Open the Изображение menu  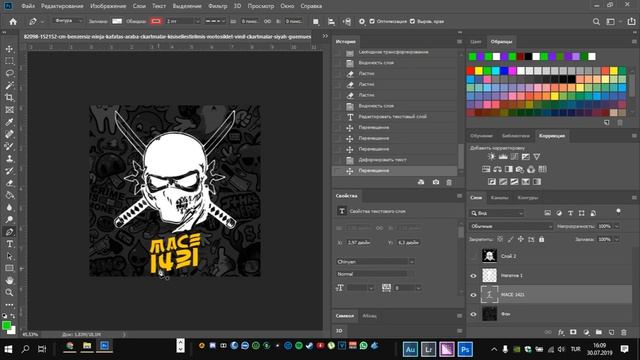[108, 6]
